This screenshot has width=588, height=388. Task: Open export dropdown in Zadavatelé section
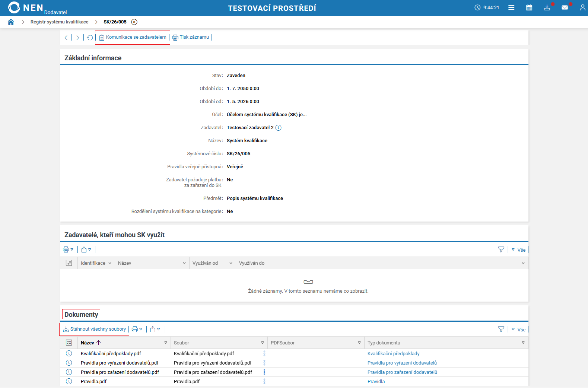coord(86,249)
